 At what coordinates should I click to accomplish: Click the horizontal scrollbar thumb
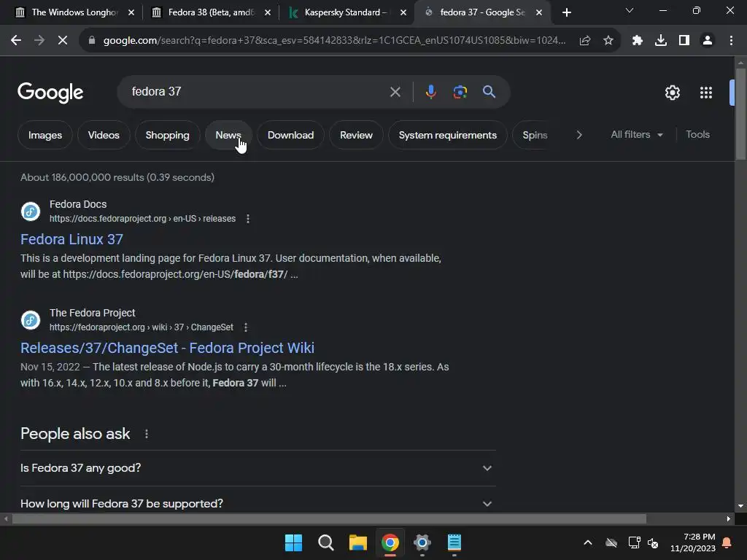pos(329,519)
